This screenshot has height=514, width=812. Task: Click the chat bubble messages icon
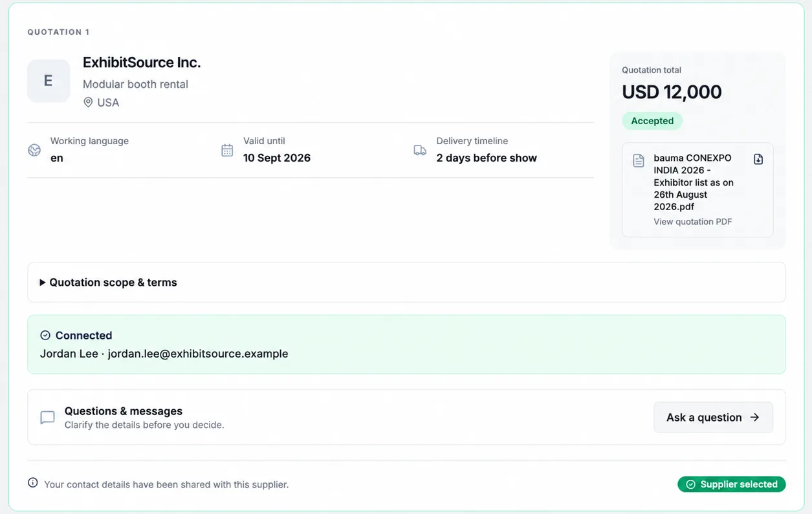(x=47, y=418)
